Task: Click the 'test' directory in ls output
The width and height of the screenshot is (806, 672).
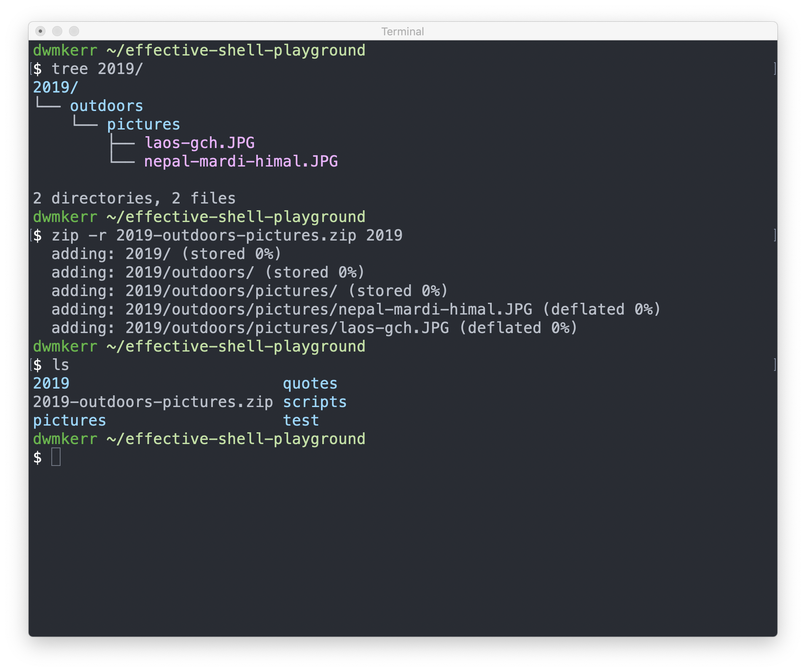Action: point(301,420)
